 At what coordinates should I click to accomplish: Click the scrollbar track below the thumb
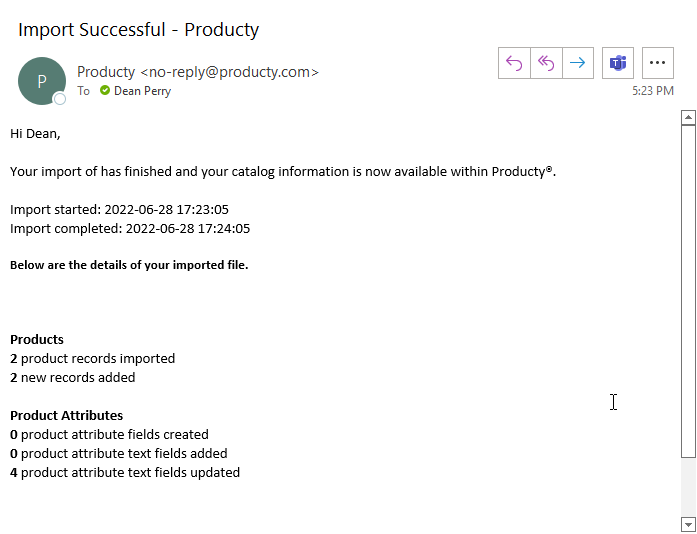click(x=687, y=488)
